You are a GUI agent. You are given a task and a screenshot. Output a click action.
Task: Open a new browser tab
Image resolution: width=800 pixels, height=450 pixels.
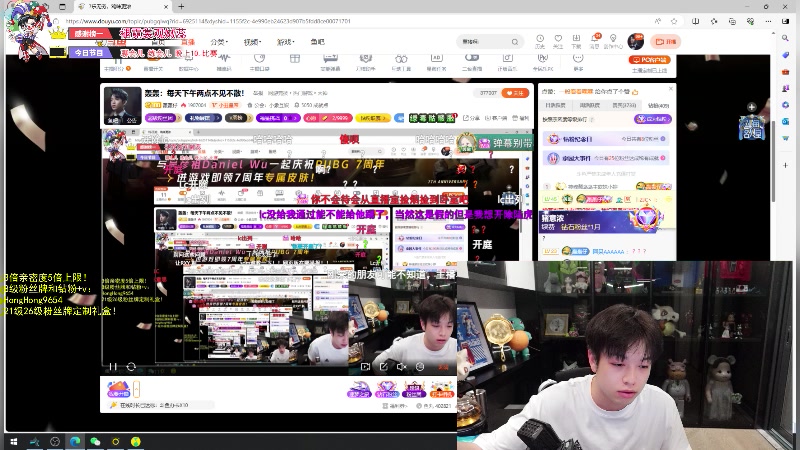(x=181, y=7)
